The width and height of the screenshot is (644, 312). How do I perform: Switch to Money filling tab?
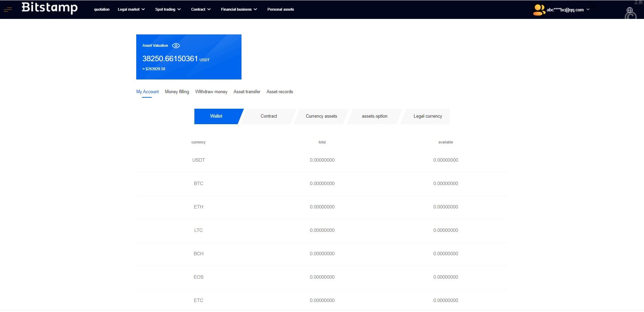coord(177,92)
